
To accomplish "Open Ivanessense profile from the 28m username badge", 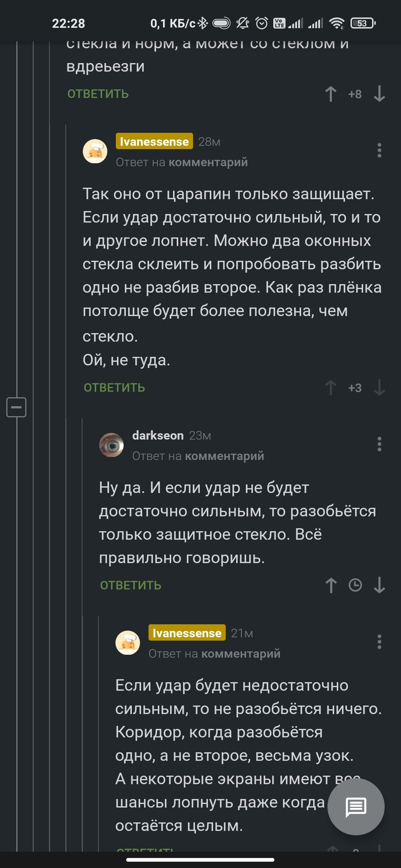I will click(154, 141).
